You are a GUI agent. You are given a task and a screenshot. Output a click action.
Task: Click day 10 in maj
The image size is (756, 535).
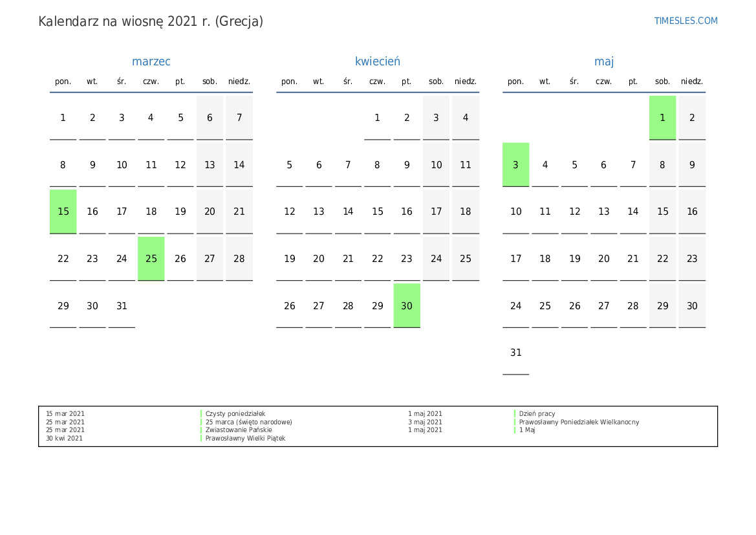[x=516, y=212]
